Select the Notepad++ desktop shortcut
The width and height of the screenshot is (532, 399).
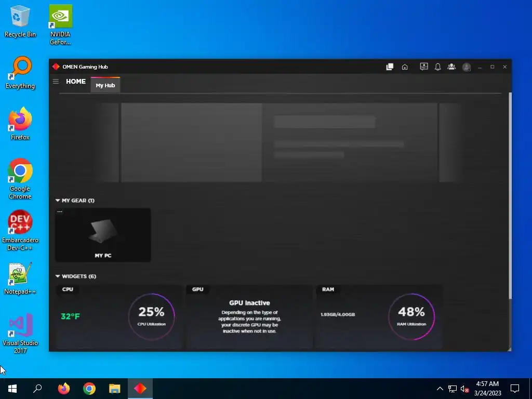(20, 278)
